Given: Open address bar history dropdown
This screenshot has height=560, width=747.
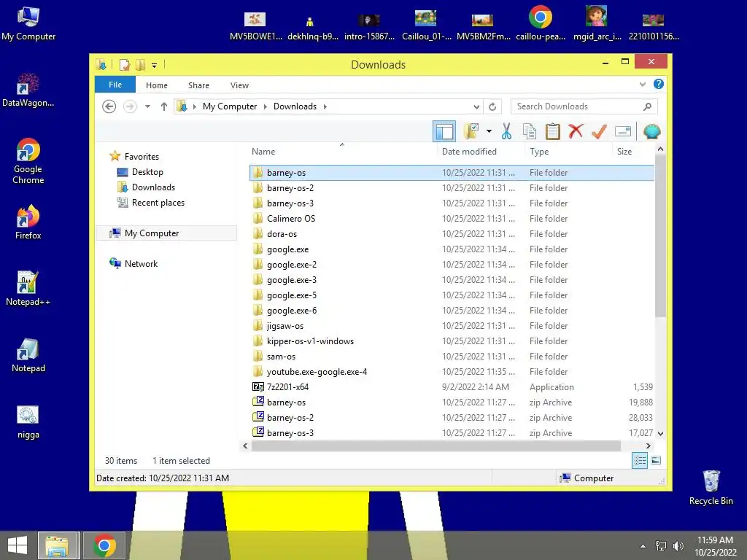Looking at the screenshot, I should point(476,106).
